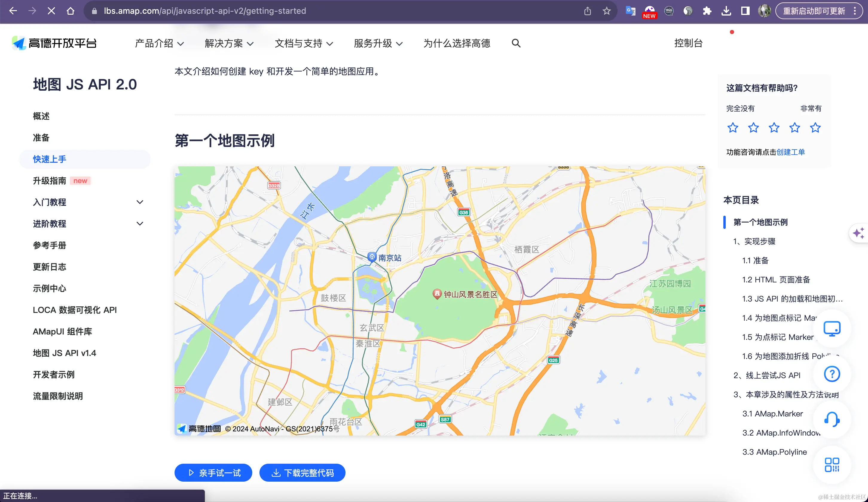This screenshot has height=502, width=868.
Task: Jump to 1.1 准备 in page contents
Action: click(x=755, y=260)
